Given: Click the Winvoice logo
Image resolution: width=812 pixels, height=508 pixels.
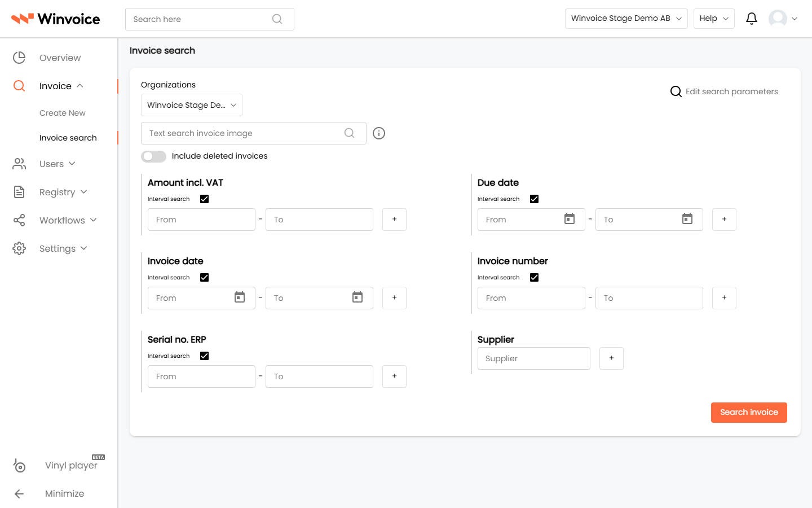Looking at the screenshot, I should pyautogui.click(x=55, y=19).
